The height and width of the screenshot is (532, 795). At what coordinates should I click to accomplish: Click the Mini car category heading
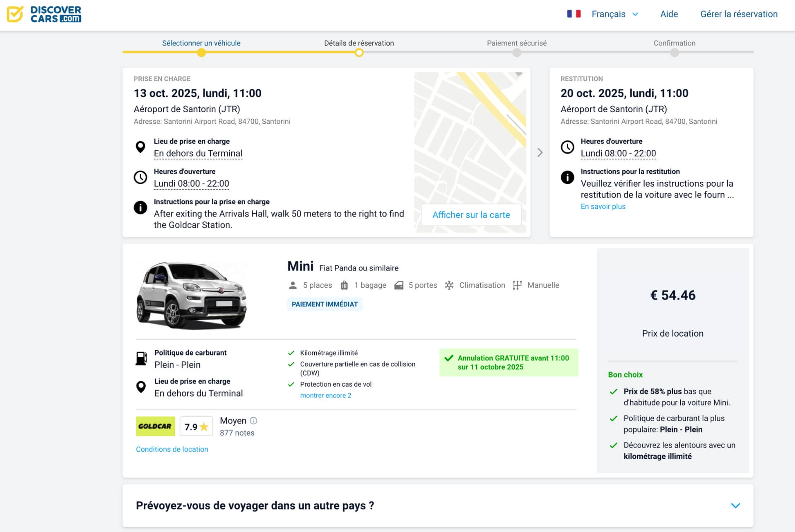(x=301, y=266)
